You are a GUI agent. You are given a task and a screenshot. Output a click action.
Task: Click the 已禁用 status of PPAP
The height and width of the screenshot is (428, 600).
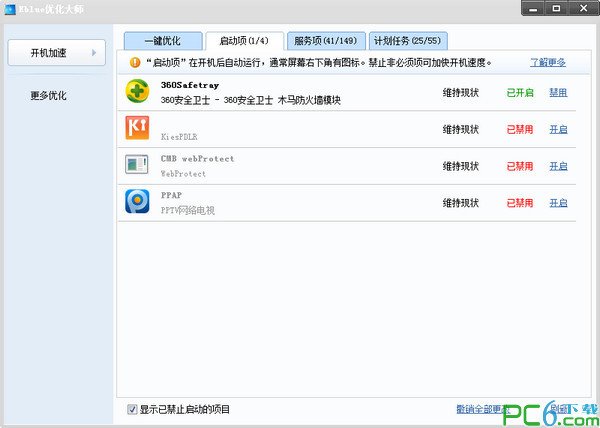520,203
